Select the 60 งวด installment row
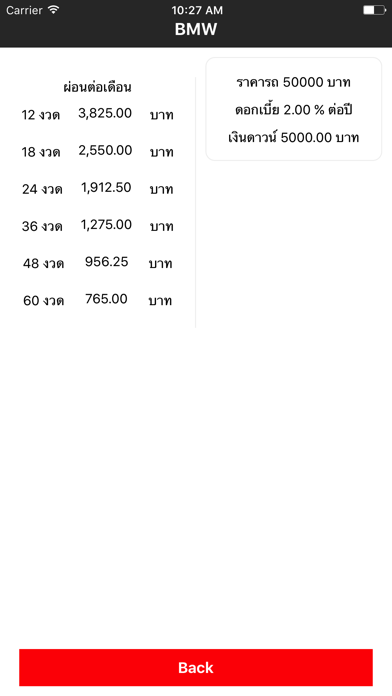This screenshot has height=696, width=392. point(98,301)
